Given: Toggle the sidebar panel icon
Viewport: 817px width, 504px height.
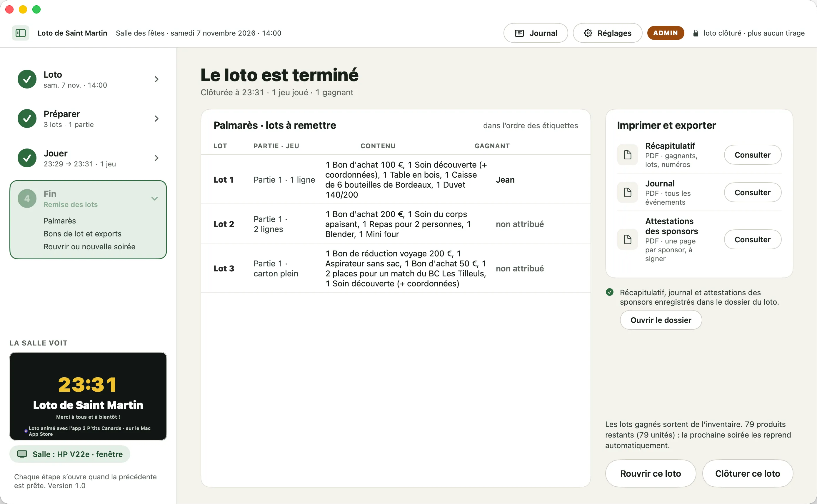Looking at the screenshot, I should click(x=21, y=33).
